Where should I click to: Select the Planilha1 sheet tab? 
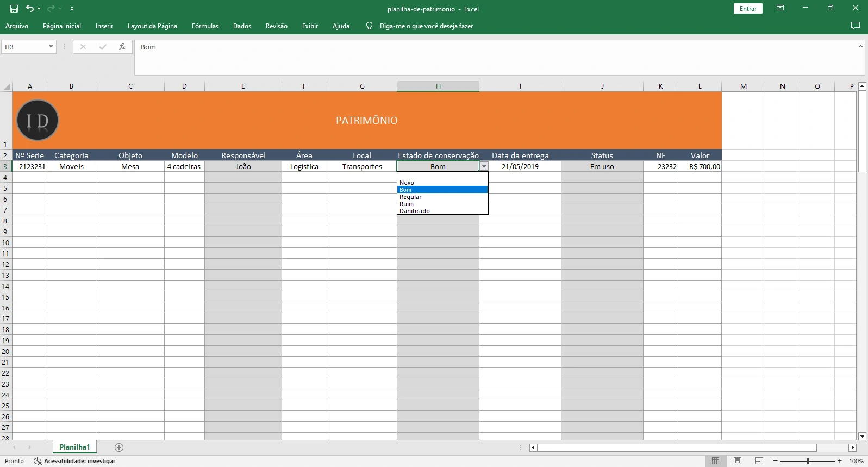point(74,447)
